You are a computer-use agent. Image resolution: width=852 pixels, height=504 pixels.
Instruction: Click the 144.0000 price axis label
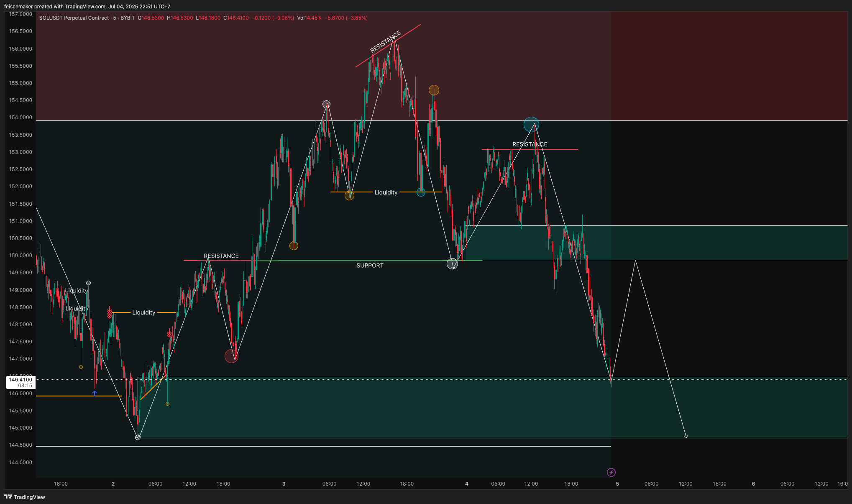click(20, 463)
